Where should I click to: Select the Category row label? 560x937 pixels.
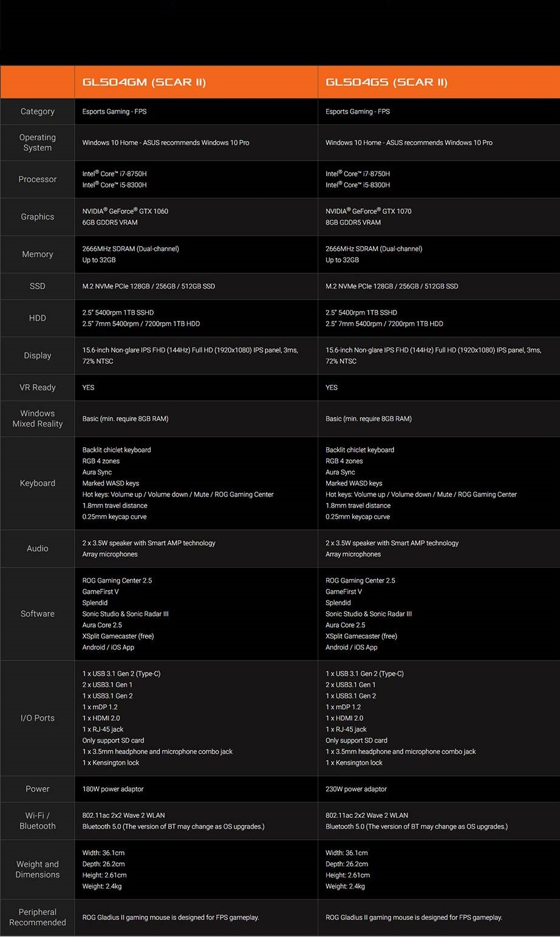(38, 112)
